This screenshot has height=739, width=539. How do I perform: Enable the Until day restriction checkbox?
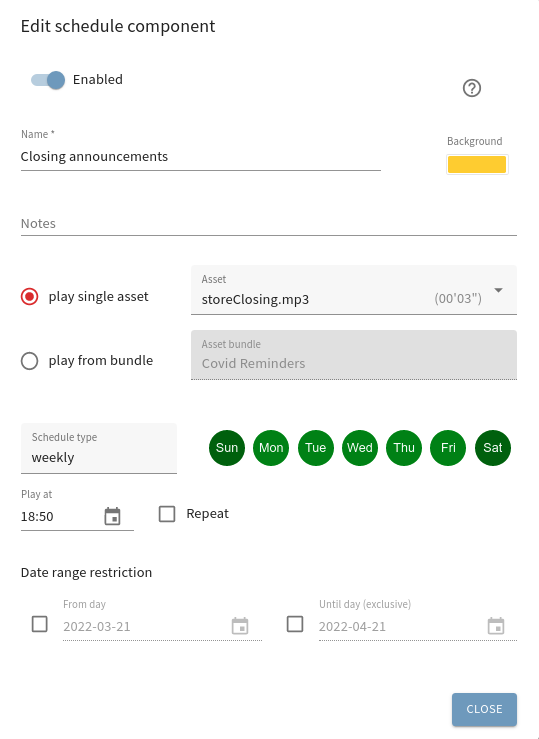tap(295, 624)
